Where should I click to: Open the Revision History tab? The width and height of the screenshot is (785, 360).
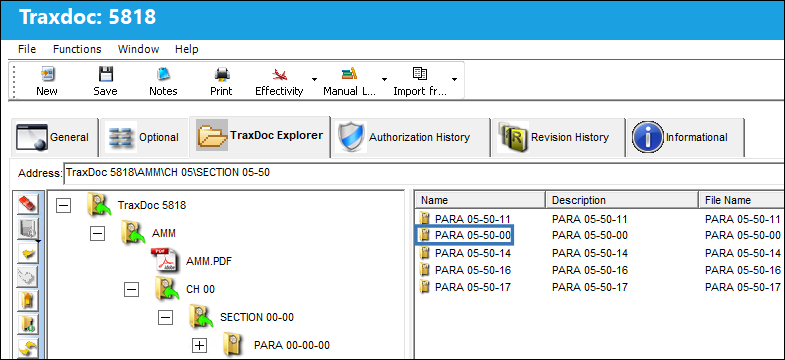558,137
